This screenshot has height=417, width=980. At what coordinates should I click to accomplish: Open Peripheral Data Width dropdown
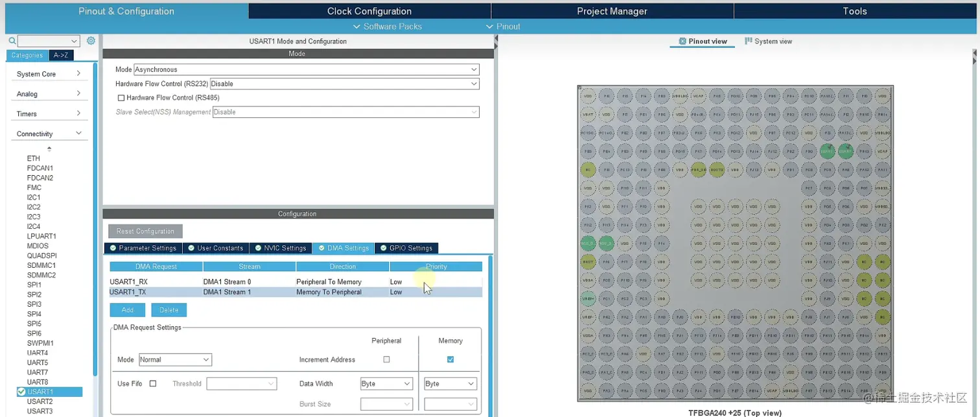tap(386, 383)
